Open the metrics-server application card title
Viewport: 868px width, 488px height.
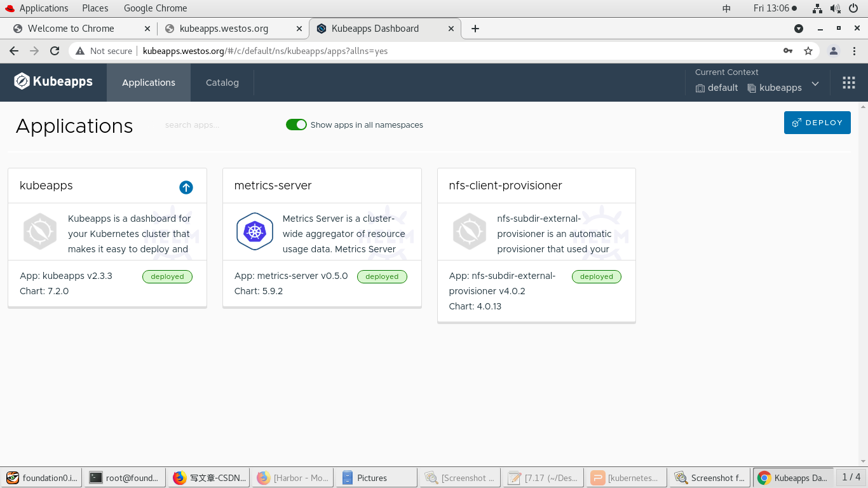tap(273, 186)
